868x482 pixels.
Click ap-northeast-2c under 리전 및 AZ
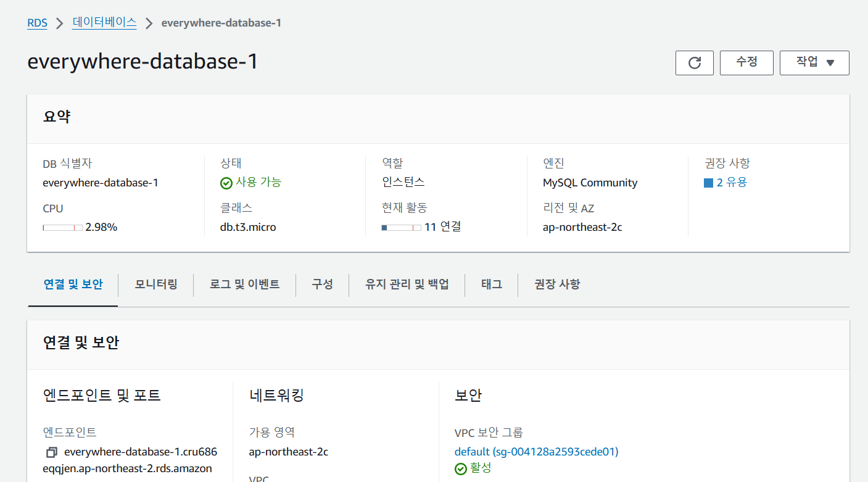(x=582, y=227)
